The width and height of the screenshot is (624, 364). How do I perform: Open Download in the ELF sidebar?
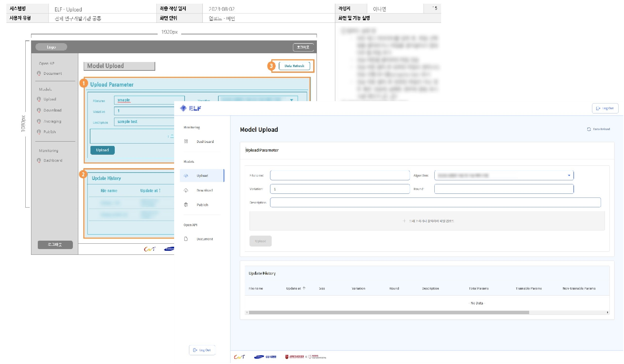(205, 190)
